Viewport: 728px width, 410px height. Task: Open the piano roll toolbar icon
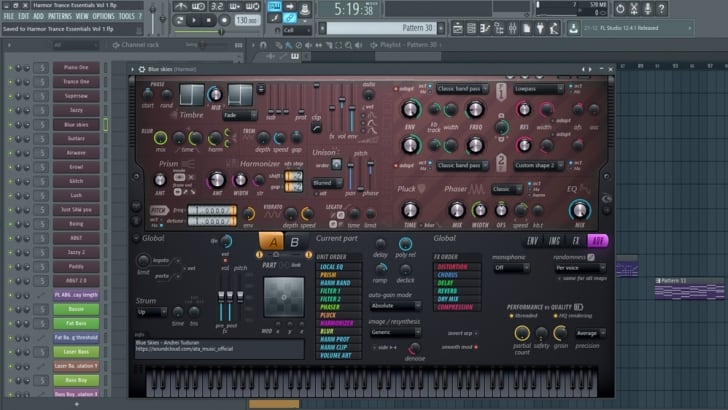485,29
